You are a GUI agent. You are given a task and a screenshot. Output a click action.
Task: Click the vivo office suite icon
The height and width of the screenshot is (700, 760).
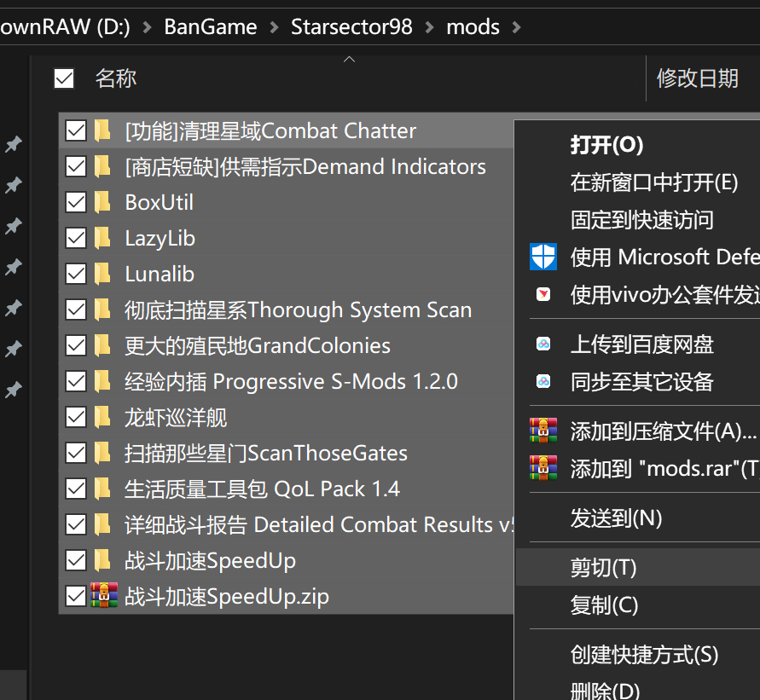click(x=543, y=293)
